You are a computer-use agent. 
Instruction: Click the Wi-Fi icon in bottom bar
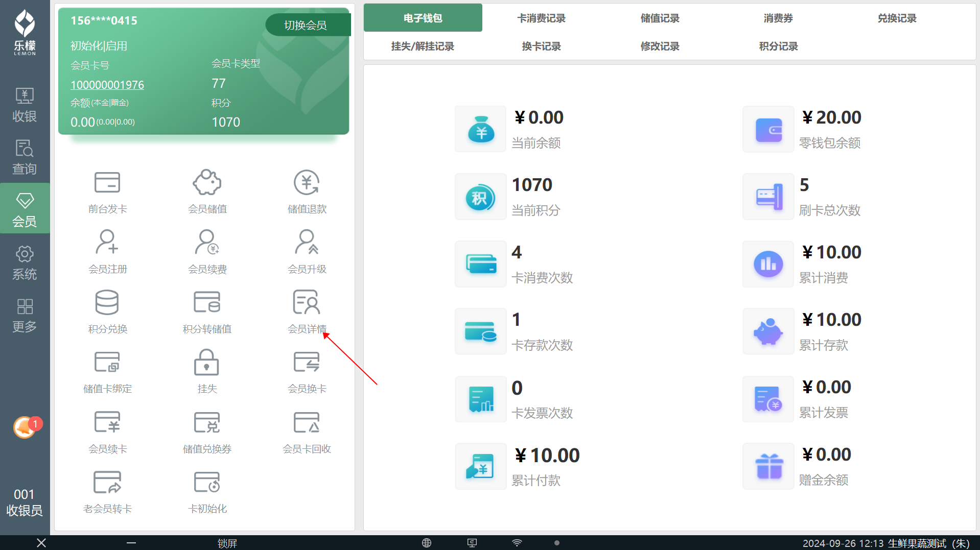coord(517,543)
